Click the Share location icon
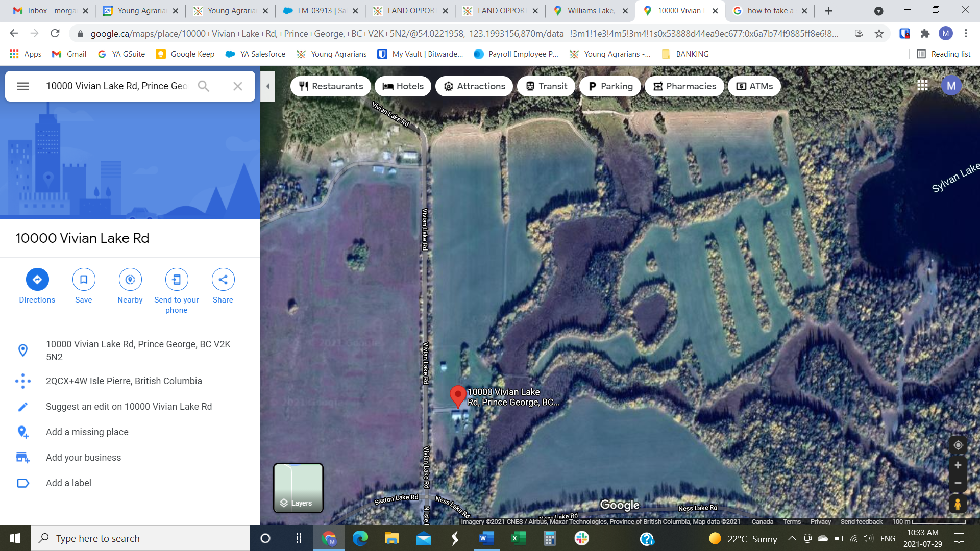Viewport: 980px width, 551px height. coord(223,279)
